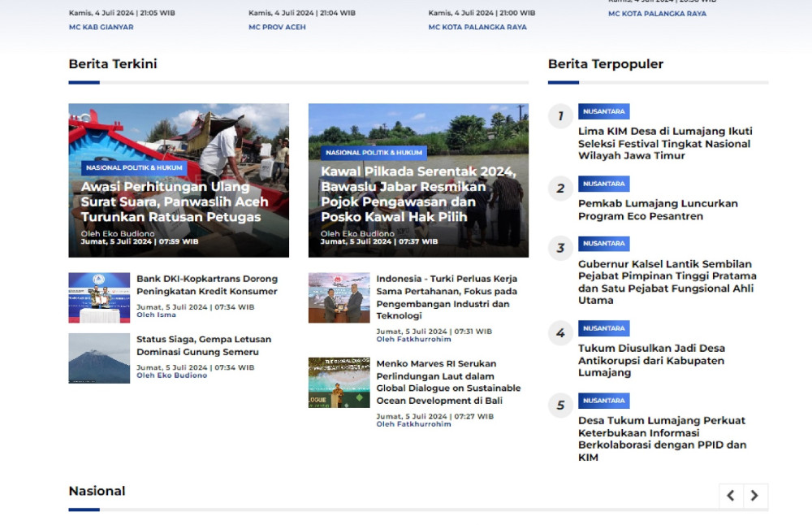
Task: Open the Panwaslih Aceh surat suara headline
Action: [175, 202]
